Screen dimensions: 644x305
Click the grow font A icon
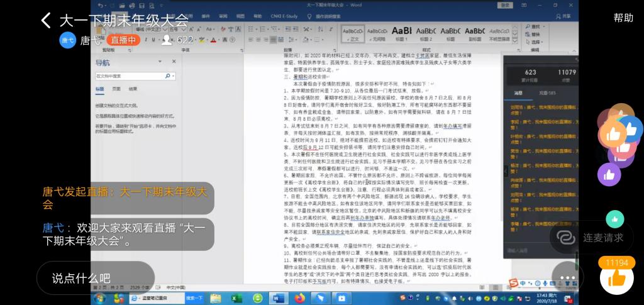191,30
